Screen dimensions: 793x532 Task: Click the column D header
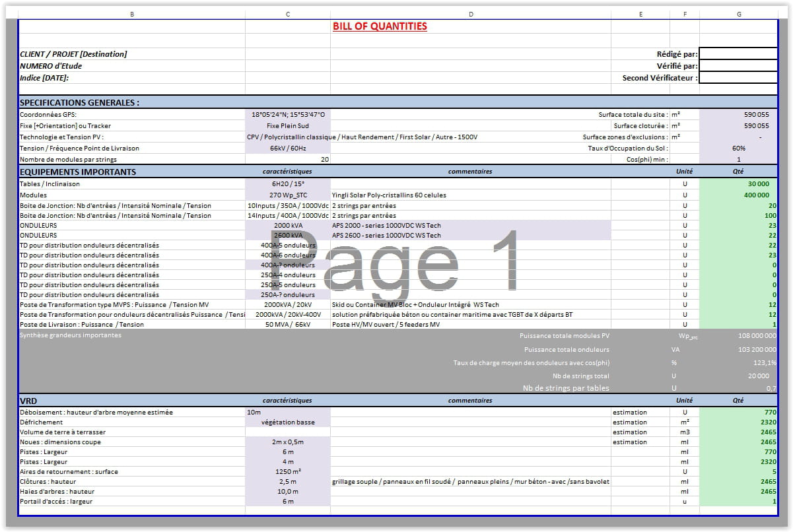470,14
